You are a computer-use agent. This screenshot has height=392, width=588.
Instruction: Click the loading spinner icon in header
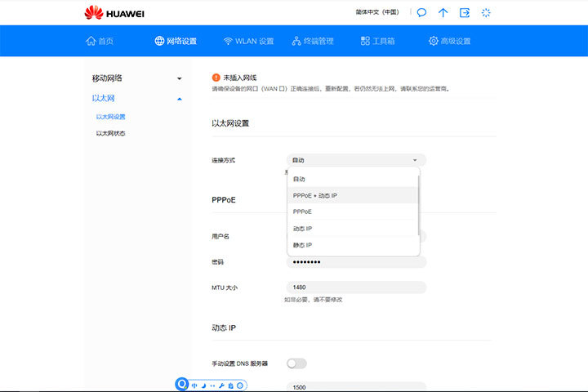point(487,12)
